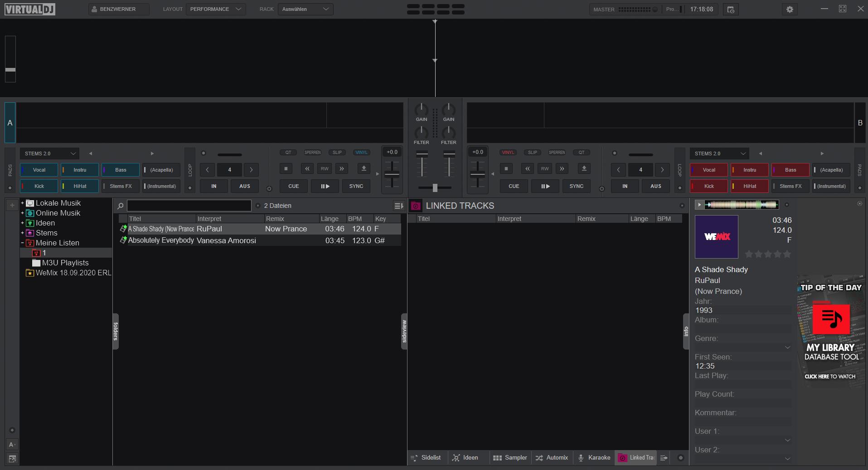Viewport: 868px width, 470px height.
Task: Toggle deck B Kick stem pad
Action: click(x=709, y=186)
